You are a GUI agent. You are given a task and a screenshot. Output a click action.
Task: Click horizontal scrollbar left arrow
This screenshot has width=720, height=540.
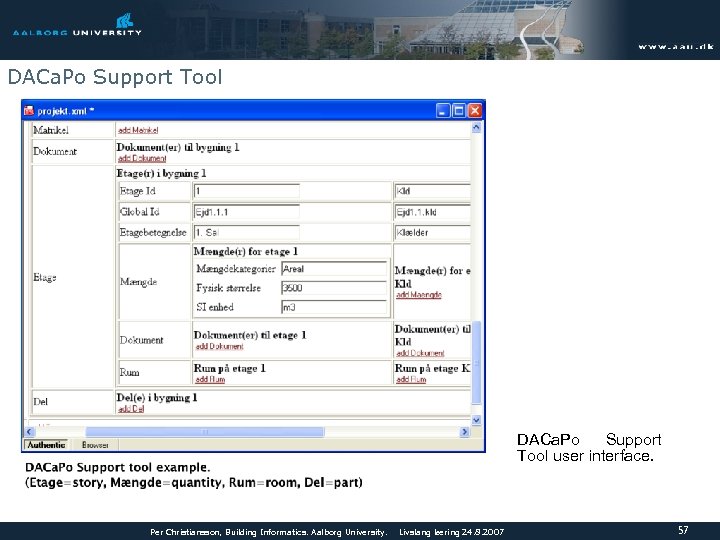pyautogui.click(x=29, y=431)
